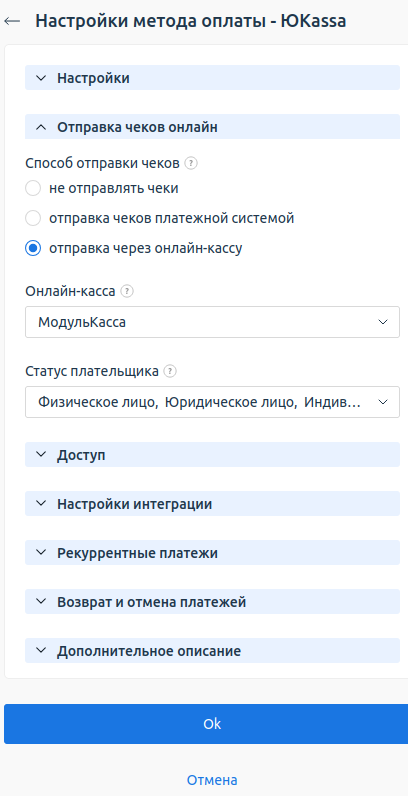Expand the Настройки интеграции section
The height and width of the screenshot is (796, 408).
tap(212, 504)
